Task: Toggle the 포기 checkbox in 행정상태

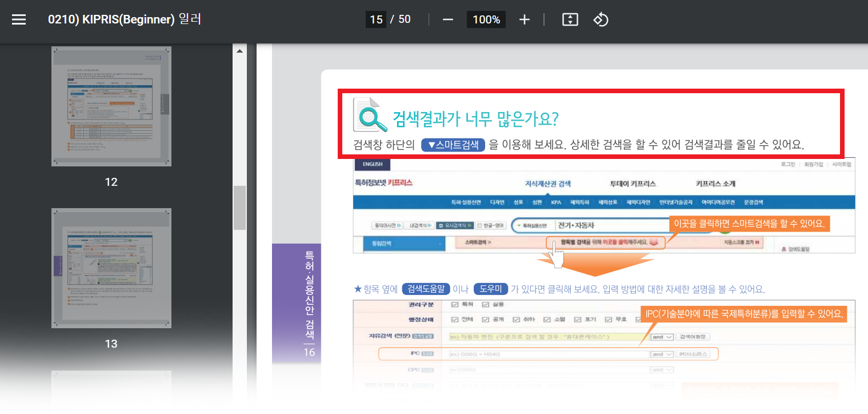Action: (x=578, y=320)
